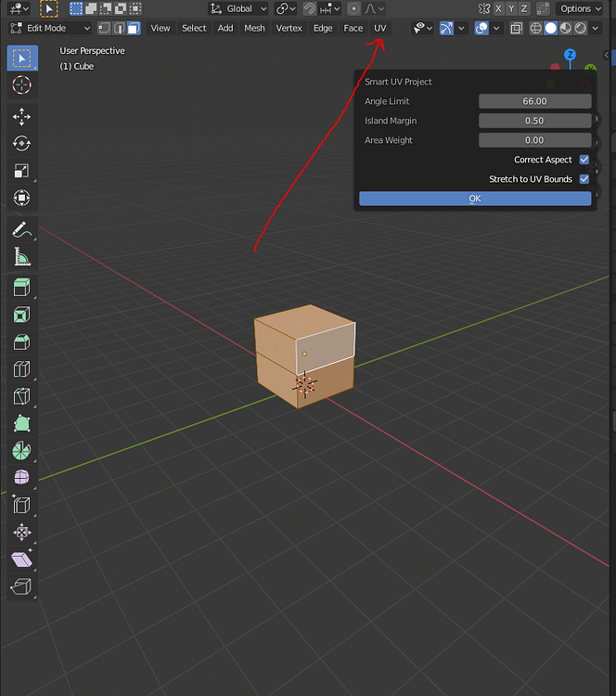Toggle proportional editing
The image size is (616, 696).
coord(353,8)
